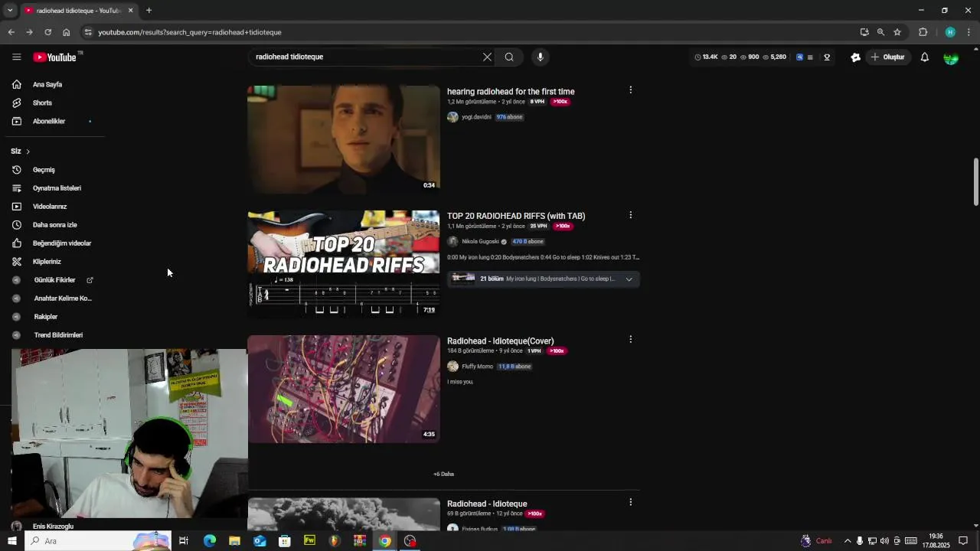Click the blue extension search icon
Image resolution: width=980 pixels, height=551 pixels.
pos(800,57)
